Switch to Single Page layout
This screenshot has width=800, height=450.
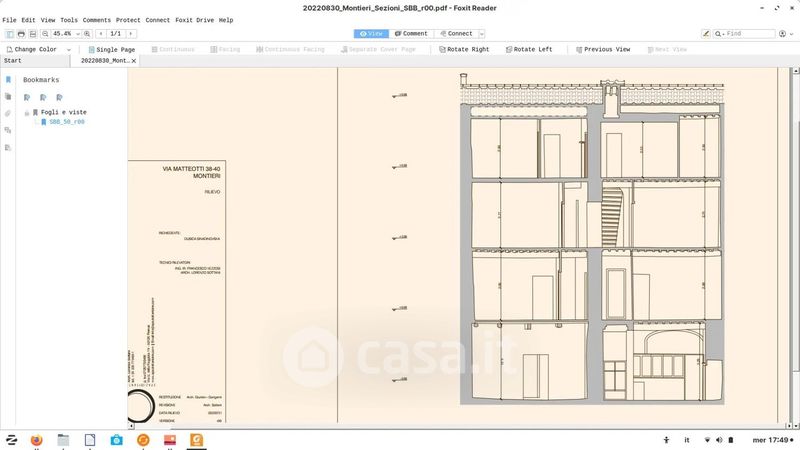pyautogui.click(x=110, y=49)
